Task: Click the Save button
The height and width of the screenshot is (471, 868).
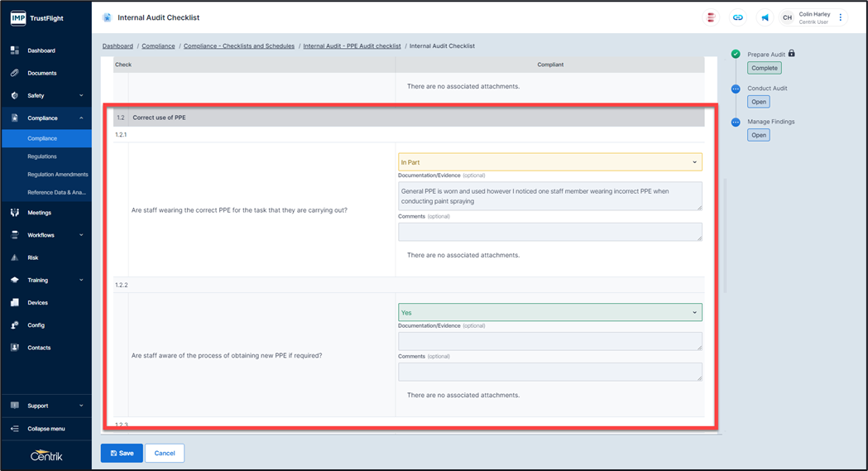Action: click(122, 453)
